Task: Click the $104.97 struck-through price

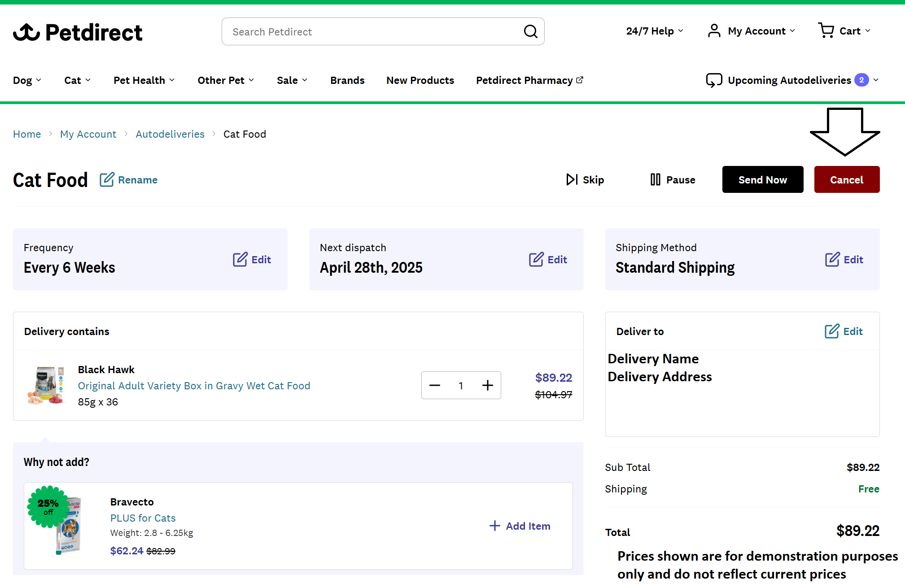Action: pos(553,395)
